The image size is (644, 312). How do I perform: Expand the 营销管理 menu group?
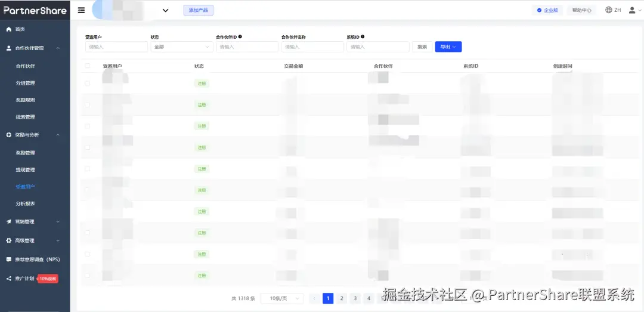[x=58, y=221]
